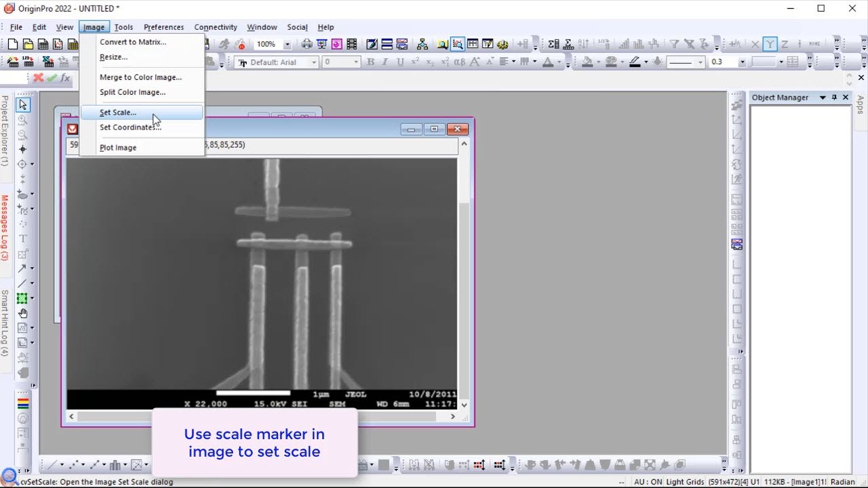Toggle Italic formatting button
868x488 pixels.
click(x=385, y=62)
